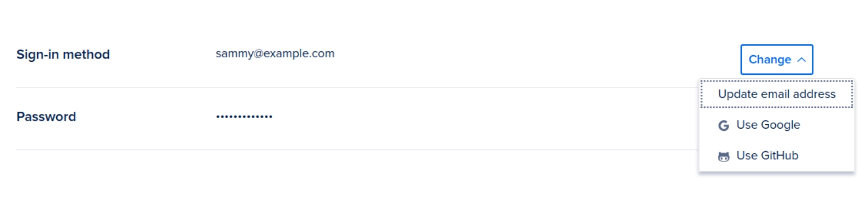Click the upward chevron beside Change
Image resolution: width=868 pixels, height=209 pixels.
(x=802, y=60)
